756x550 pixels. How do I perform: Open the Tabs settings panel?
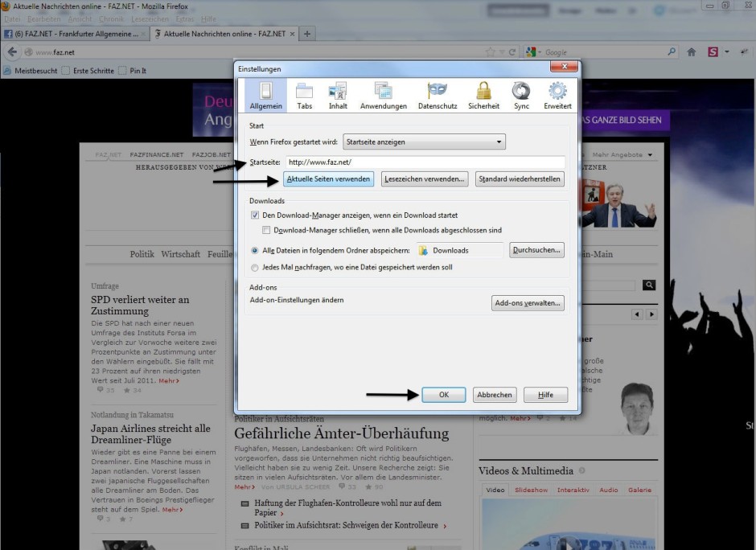click(304, 96)
